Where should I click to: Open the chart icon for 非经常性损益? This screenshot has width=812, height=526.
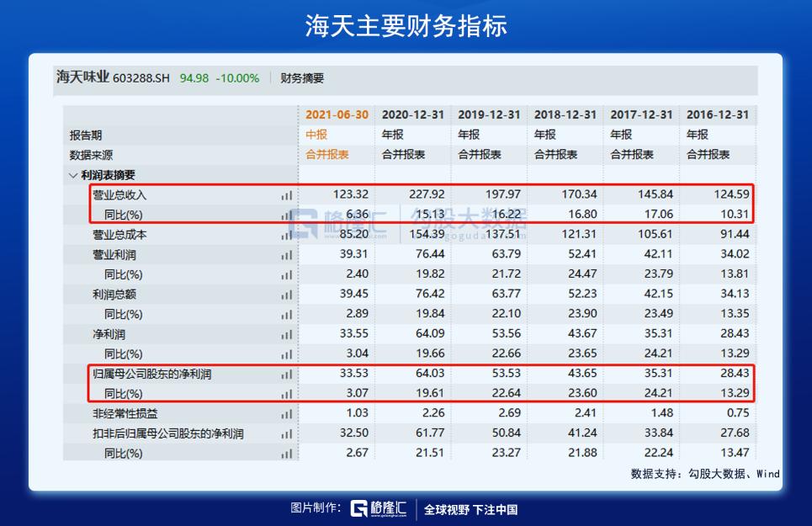point(286,414)
